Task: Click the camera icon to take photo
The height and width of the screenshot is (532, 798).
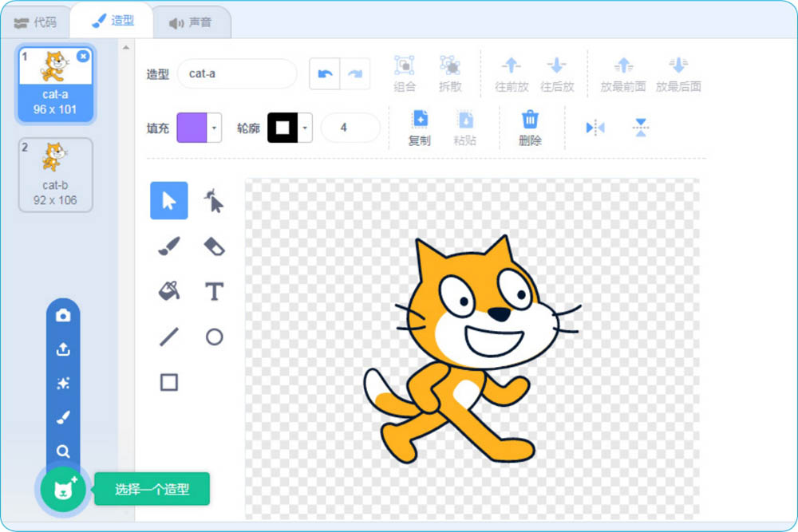Action: click(x=63, y=315)
